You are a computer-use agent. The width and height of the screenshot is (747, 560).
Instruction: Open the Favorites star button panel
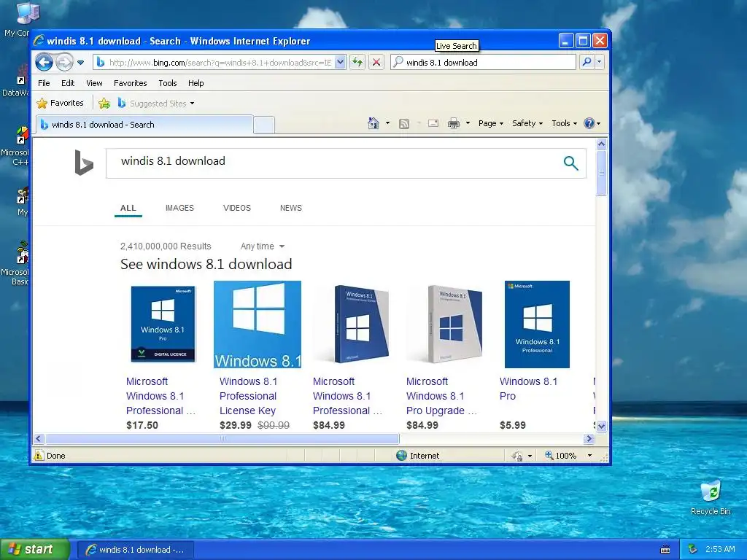(60, 103)
